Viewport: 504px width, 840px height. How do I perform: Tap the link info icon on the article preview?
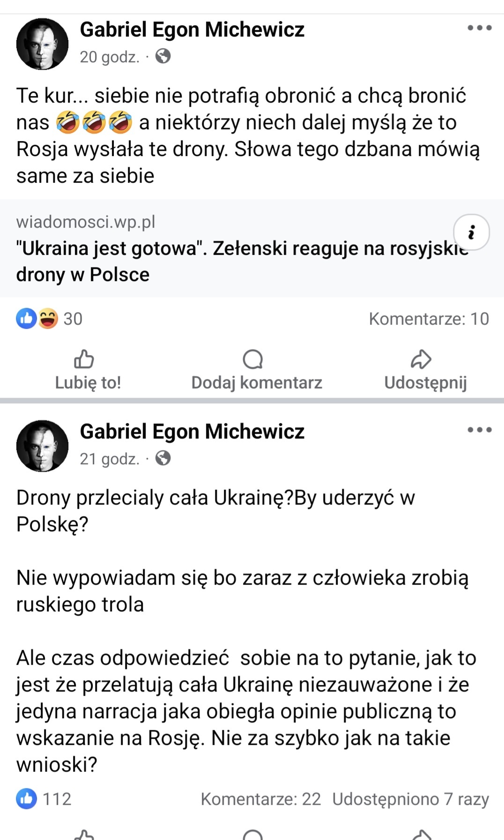tap(471, 232)
